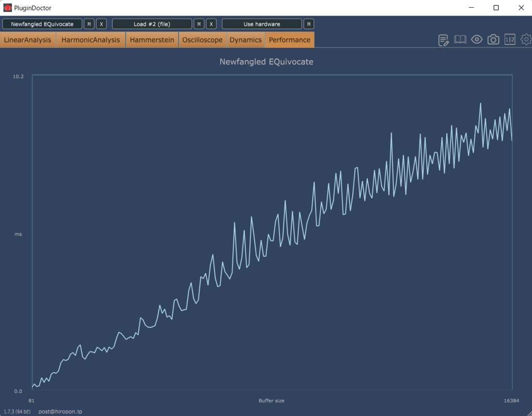Toggle the M button next to Newfangled EQuivocate
The image size is (532, 416).
click(x=89, y=24)
